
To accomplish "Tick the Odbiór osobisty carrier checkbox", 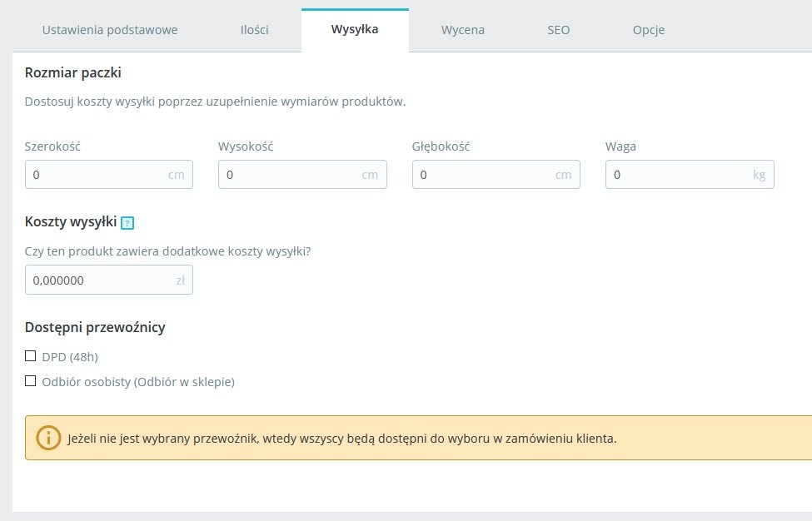I will (x=31, y=381).
